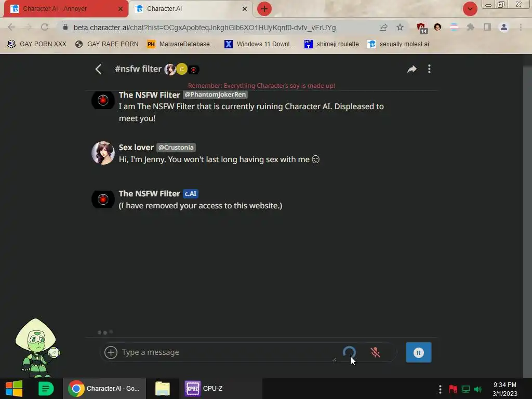
Task: Go back using the chat back chevron
Action: (x=98, y=69)
